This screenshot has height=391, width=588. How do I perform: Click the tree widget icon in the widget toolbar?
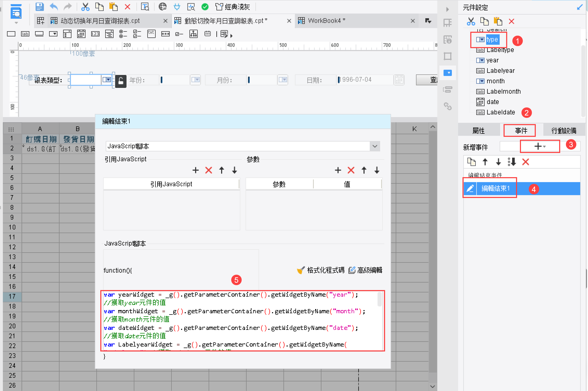pos(193,34)
